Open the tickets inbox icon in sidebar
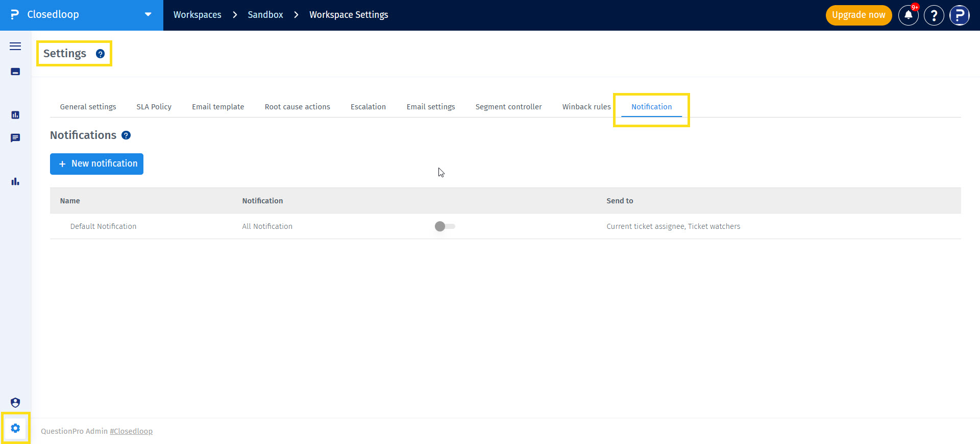980x444 pixels. [15, 72]
